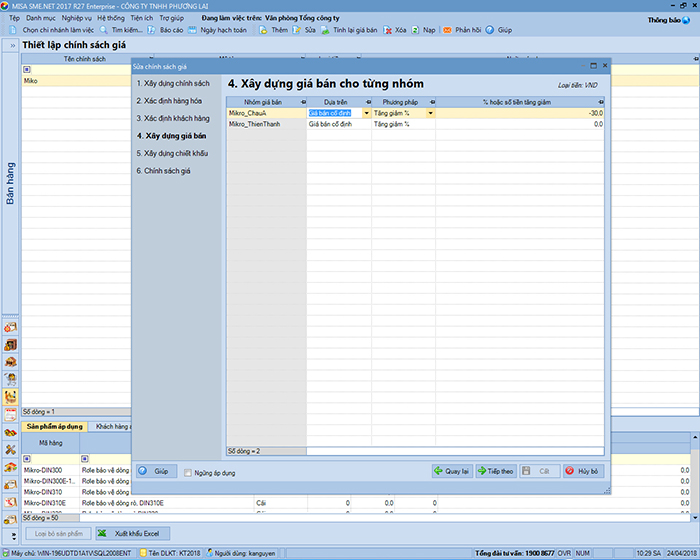The width and height of the screenshot is (700, 560).
Task: Select Miko policy row in main list
Action: 76,81
